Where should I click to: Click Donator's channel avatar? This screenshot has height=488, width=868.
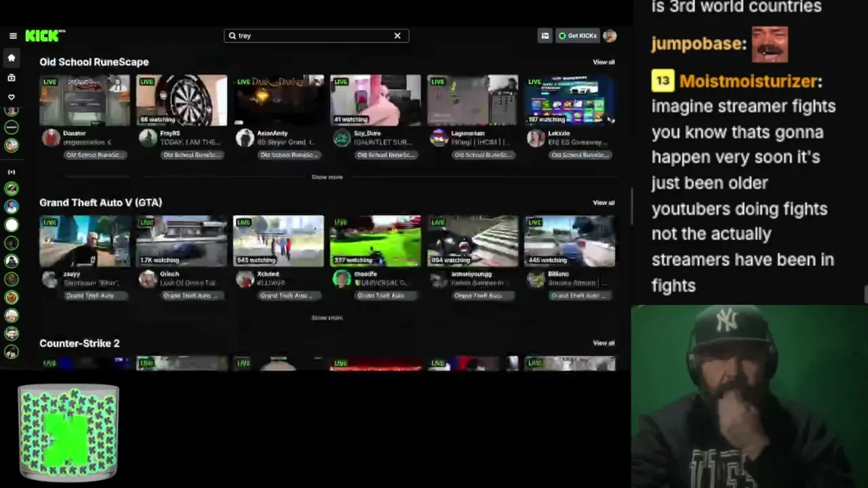point(51,138)
